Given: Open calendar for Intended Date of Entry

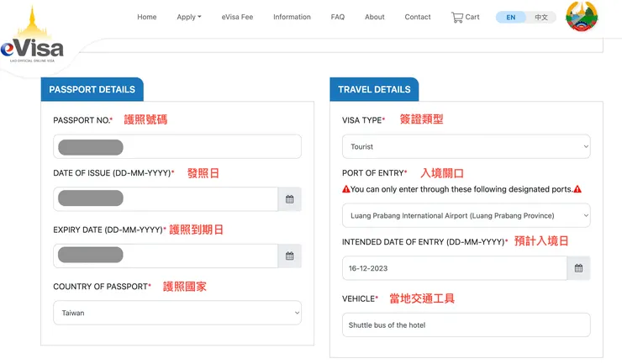Looking at the screenshot, I should point(578,268).
